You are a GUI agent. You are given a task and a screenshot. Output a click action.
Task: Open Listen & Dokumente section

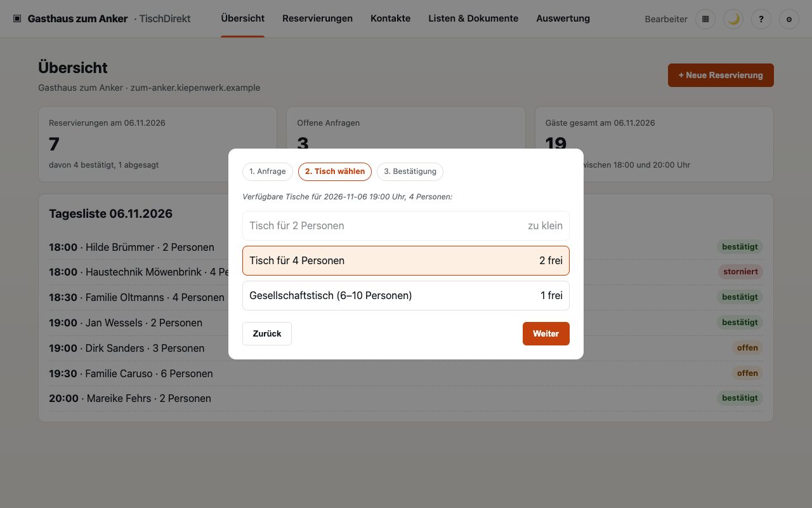click(x=473, y=18)
